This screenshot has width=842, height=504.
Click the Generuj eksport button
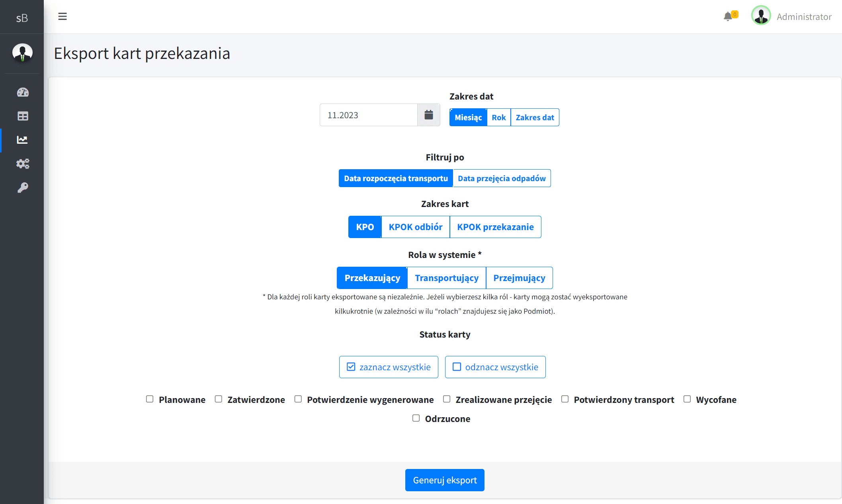[x=444, y=480]
